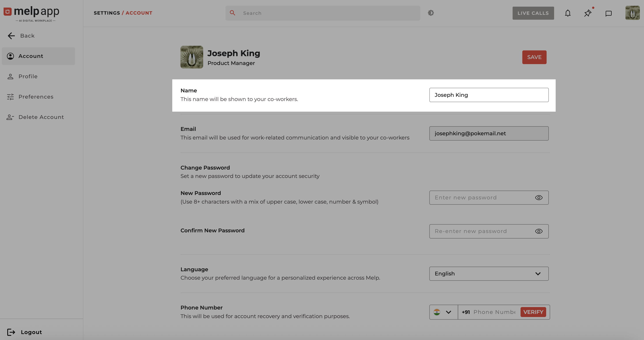Reveal Confirm New Password eye icon
644x340 pixels.
[x=538, y=231]
